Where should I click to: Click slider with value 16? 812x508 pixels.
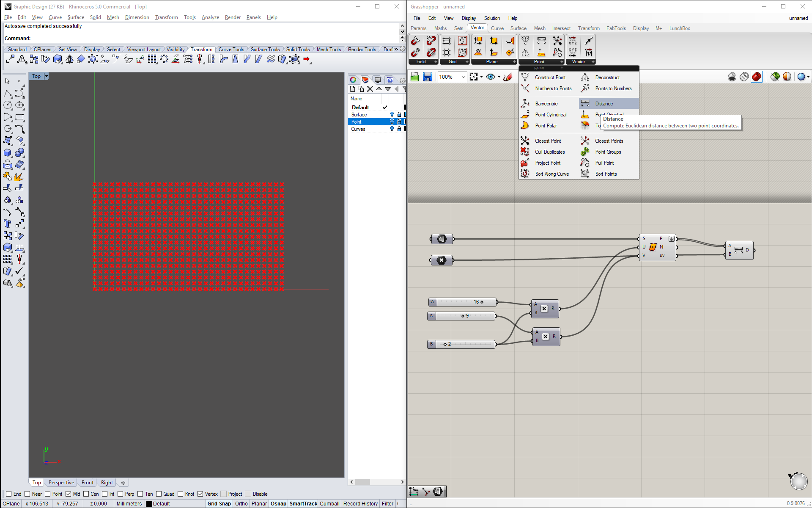tap(462, 302)
